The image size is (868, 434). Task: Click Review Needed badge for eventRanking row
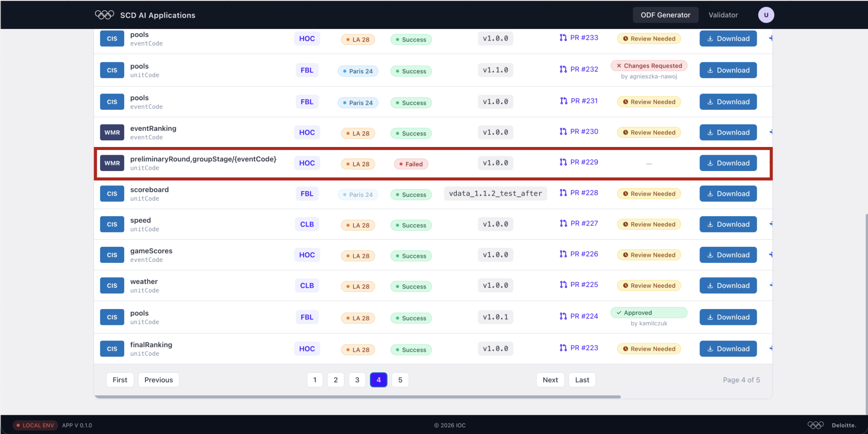[x=649, y=132]
